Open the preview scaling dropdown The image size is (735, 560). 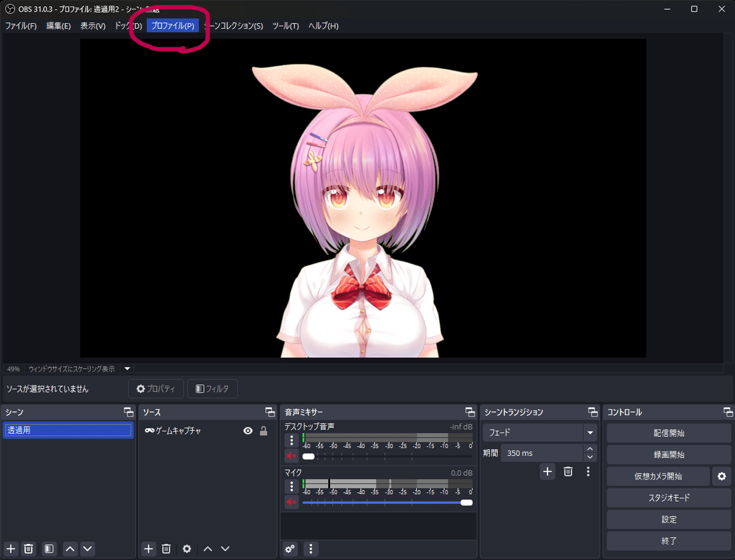pos(127,368)
